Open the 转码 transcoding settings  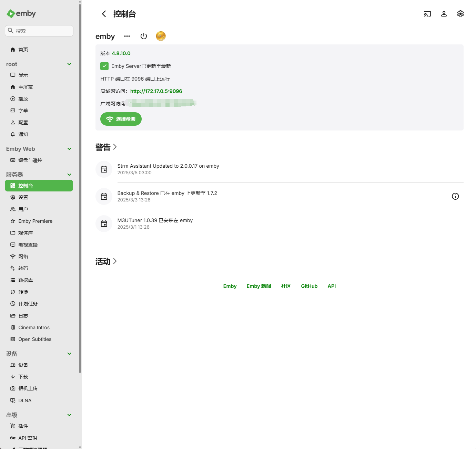[23, 268]
